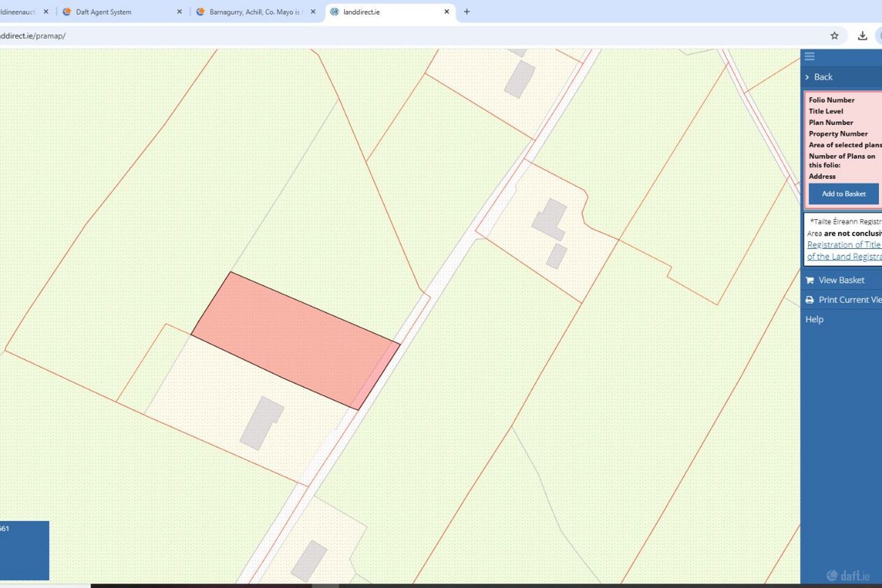This screenshot has height=588, width=882.
Task: Follow the 'of the Land Registry' link
Action: point(844,257)
